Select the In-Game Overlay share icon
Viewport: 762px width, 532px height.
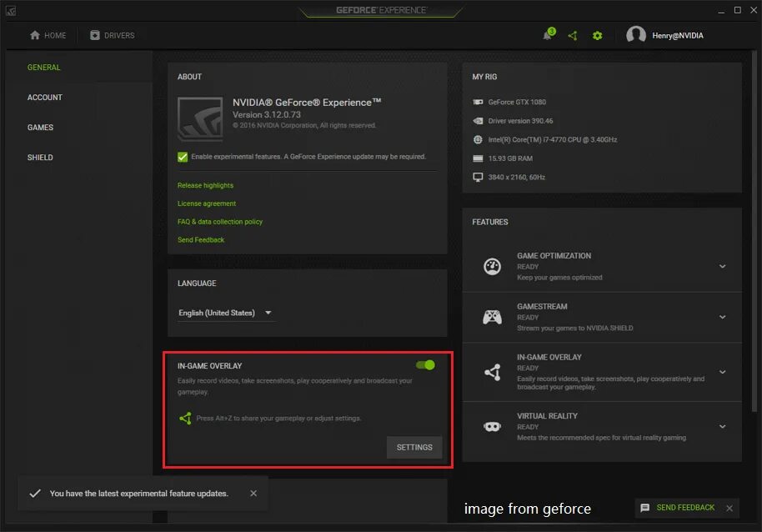pyautogui.click(x=490, y=369)
